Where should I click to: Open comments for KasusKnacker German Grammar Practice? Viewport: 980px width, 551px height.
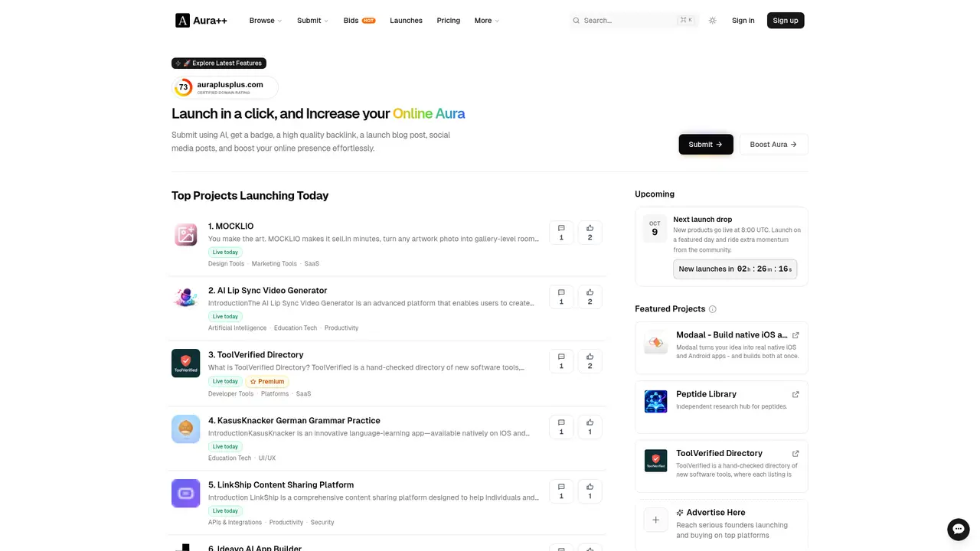(561, 427)
